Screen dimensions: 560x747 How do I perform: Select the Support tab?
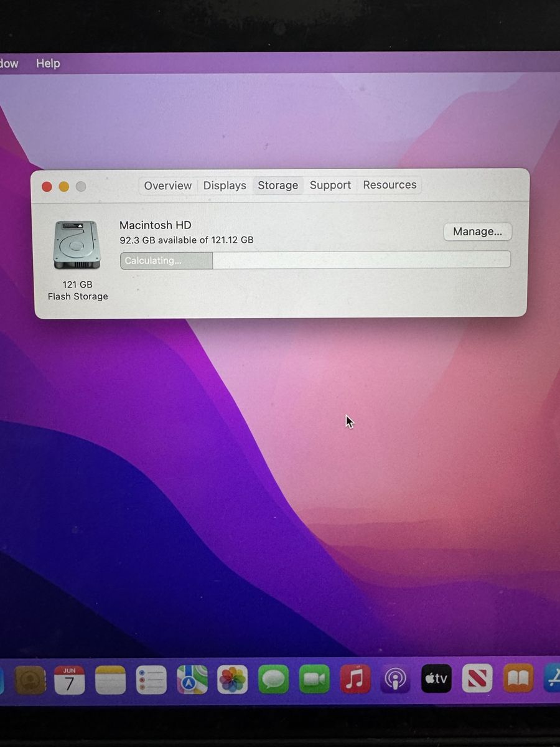click(x=330, y=185)
